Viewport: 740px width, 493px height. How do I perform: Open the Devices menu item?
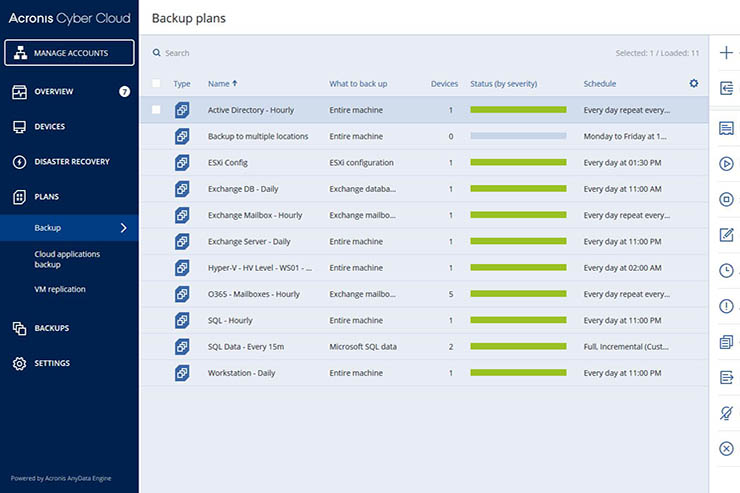pyautogui.click(x=49, y=127)
